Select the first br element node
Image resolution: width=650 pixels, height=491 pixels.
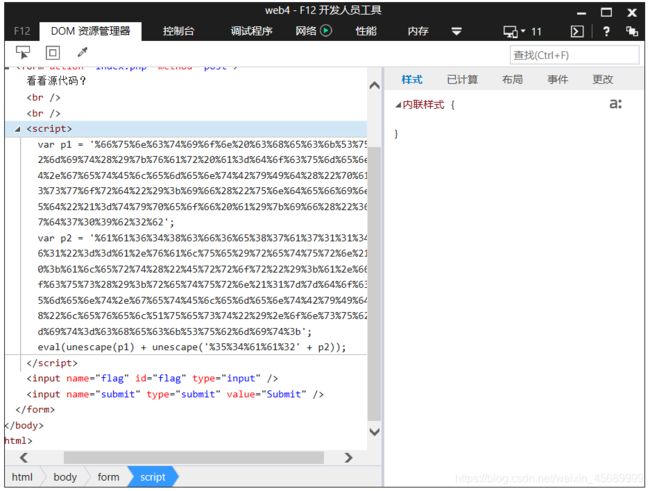44,97
